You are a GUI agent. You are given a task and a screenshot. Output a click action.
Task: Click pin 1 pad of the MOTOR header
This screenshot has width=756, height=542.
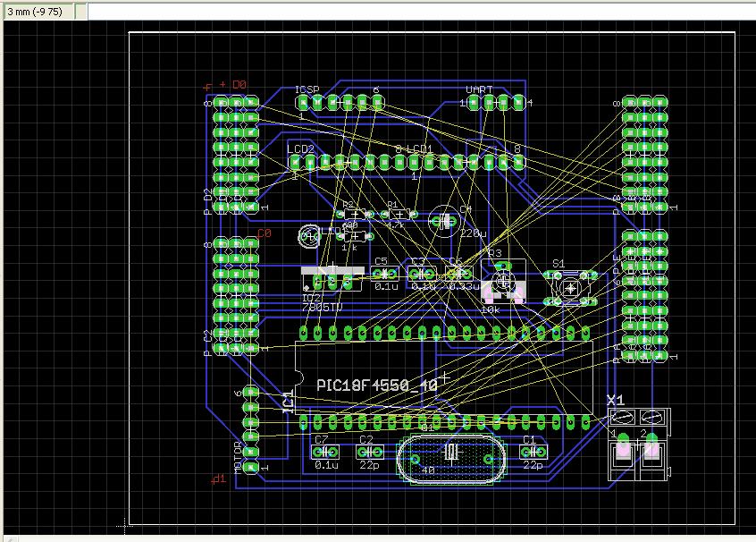pos(251,467)
